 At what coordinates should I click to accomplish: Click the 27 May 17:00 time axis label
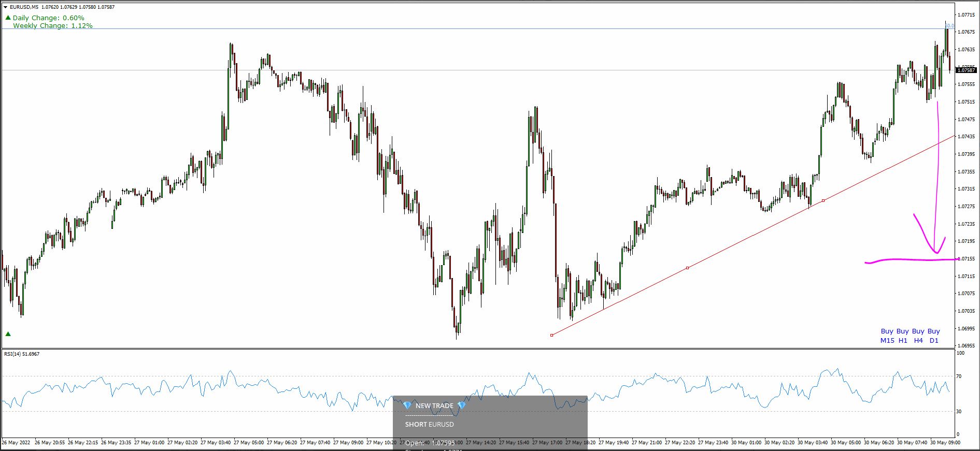tap(548, 443)
